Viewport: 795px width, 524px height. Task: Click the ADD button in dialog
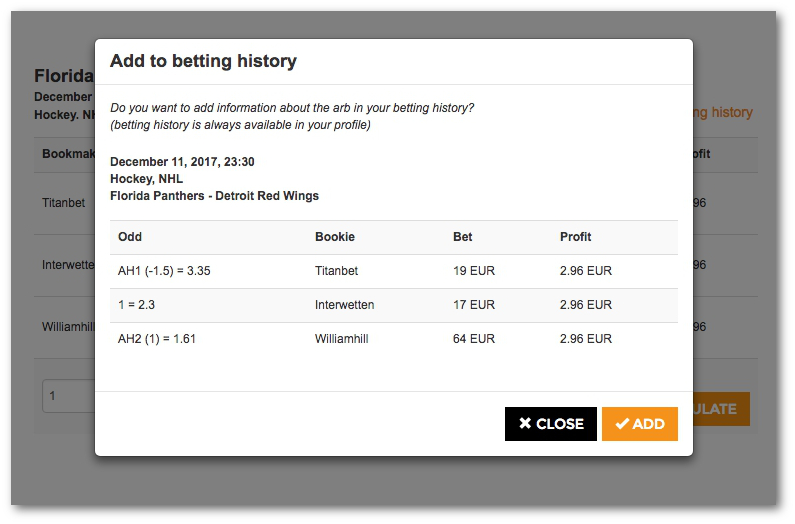(639, 424)
